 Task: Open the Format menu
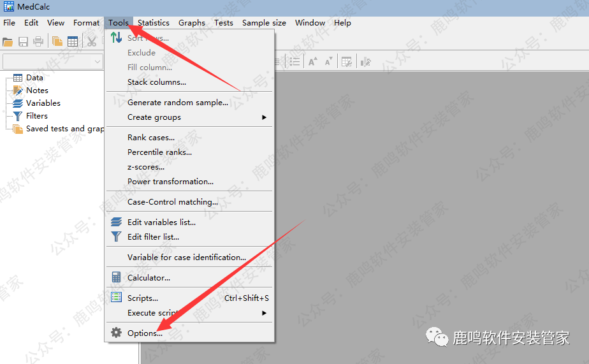[87, 23]
